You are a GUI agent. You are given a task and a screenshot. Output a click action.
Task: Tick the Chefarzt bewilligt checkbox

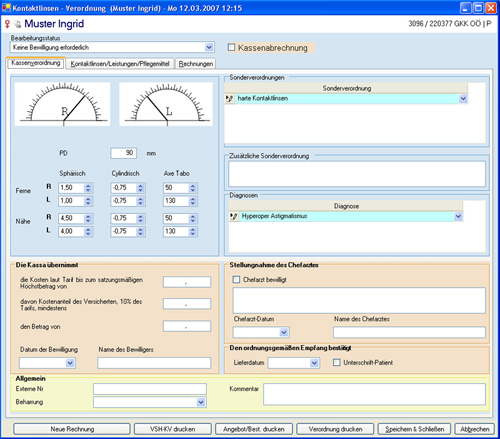click(x=236, y=280)
